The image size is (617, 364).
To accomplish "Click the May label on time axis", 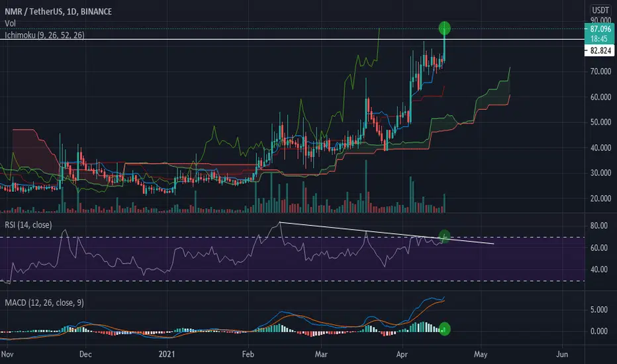I will pos(481,354).
